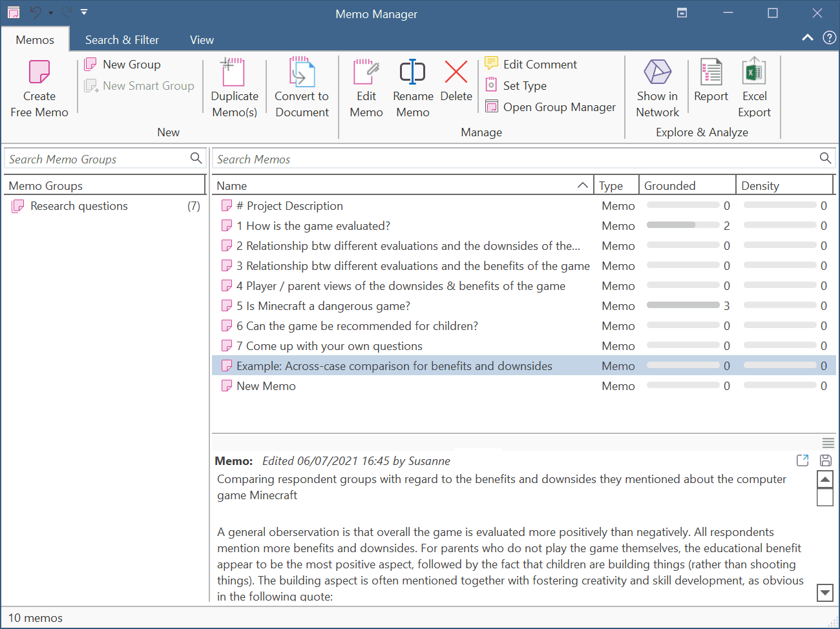This screenshot has height=629, width=840.
Task: Collapse the ribbon with the up chevron
Action: (808, 37)
